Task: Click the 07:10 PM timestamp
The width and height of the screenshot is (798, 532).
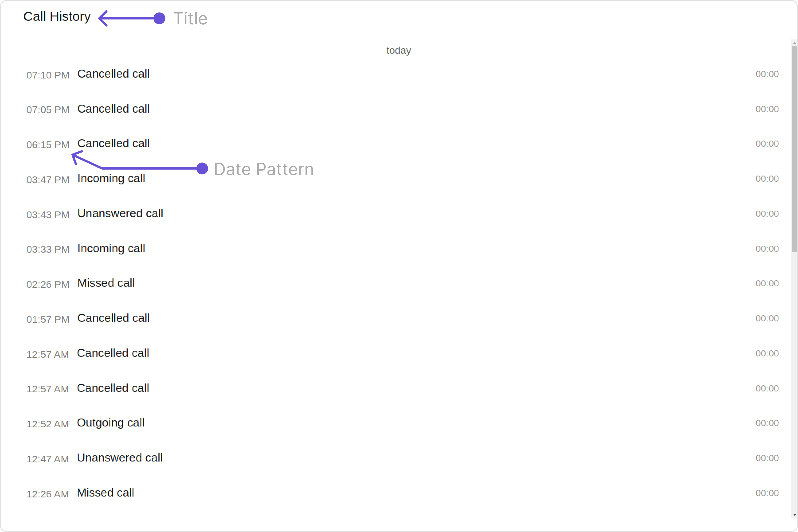Action: coord(48,75)
